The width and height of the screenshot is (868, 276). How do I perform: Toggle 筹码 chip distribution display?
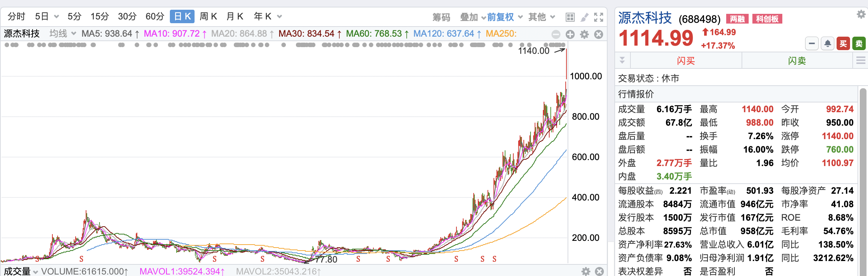point(441,17)
